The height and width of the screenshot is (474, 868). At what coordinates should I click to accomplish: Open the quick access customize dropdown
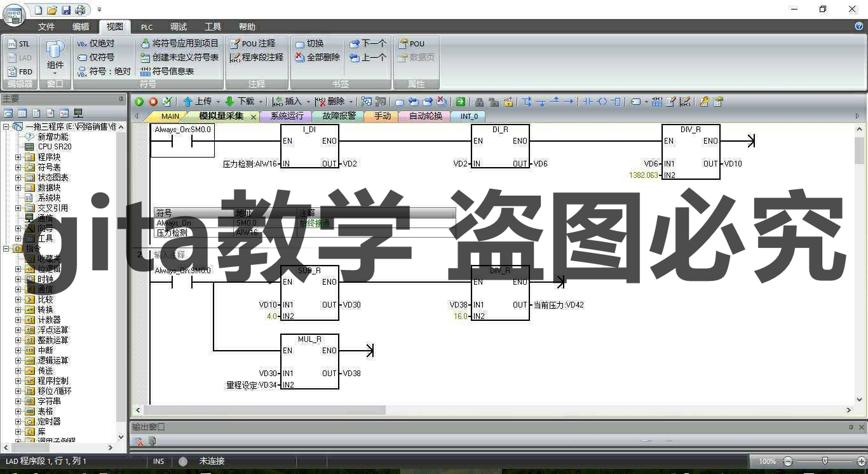click(x=100, y=10)
